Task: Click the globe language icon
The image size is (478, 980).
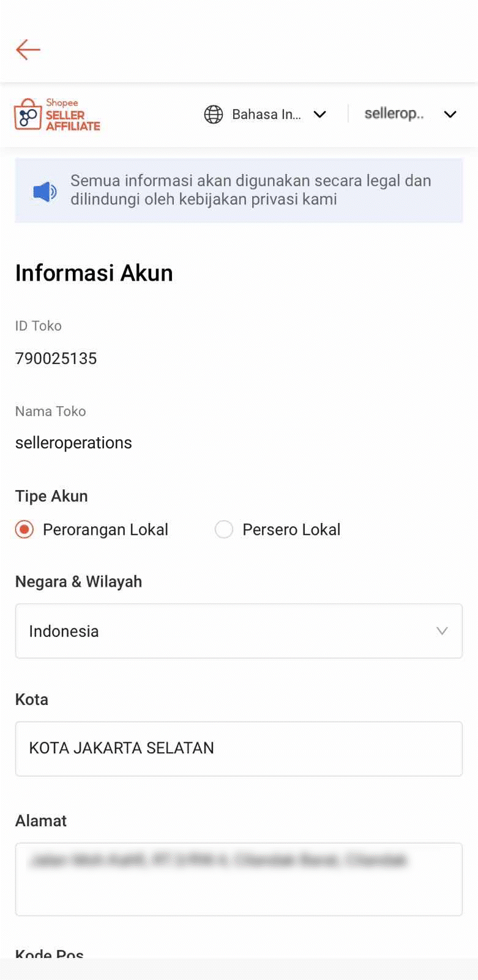Action: (x=213, y=115)
